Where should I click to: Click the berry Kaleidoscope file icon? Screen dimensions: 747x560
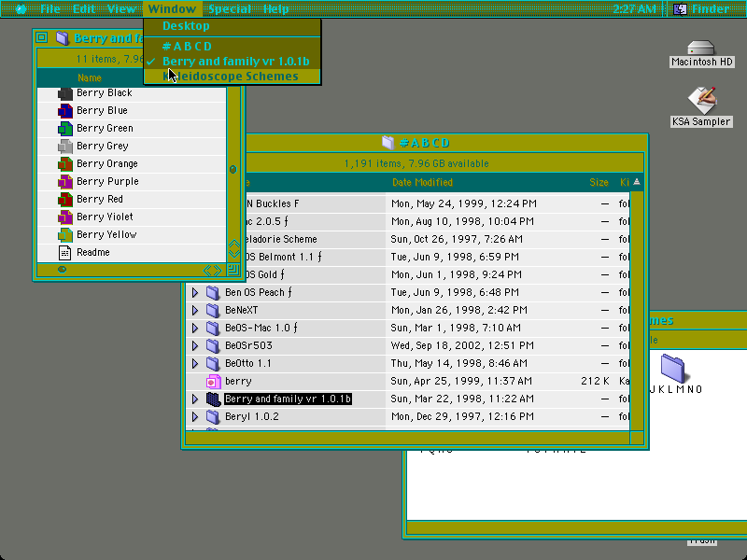[x=214, y=382]
